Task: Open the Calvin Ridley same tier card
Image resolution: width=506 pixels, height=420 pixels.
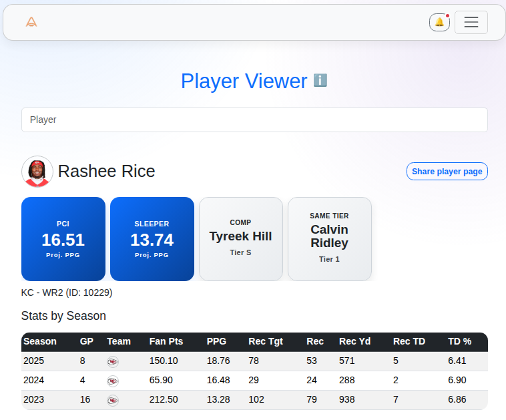Action: (330, 239)
